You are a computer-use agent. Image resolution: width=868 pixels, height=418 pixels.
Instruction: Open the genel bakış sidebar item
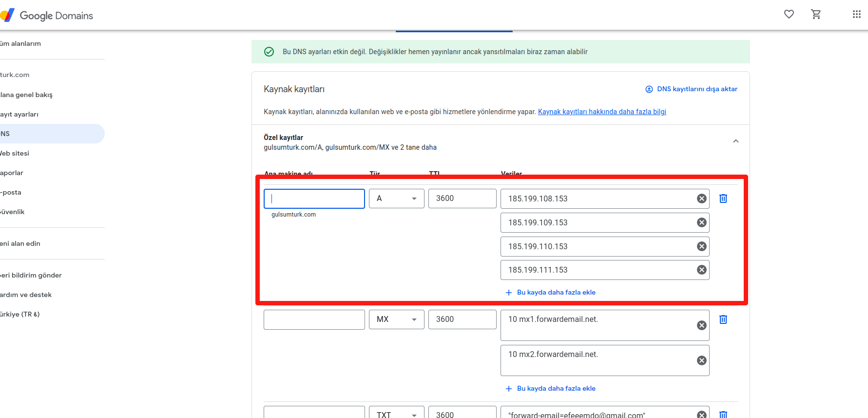tap(26, 95)
